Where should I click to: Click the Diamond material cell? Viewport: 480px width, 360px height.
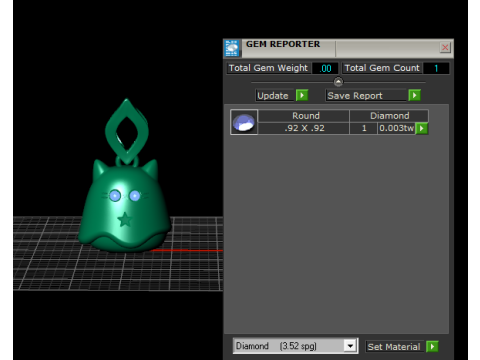389,116
